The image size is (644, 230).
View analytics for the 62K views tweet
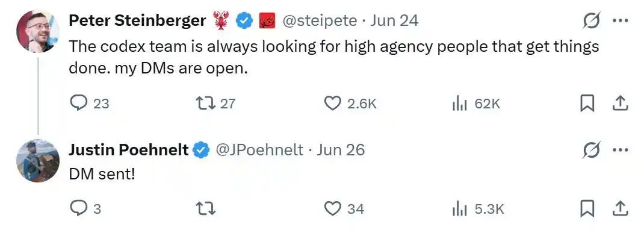pyautogui.click(x=475, y=104)
